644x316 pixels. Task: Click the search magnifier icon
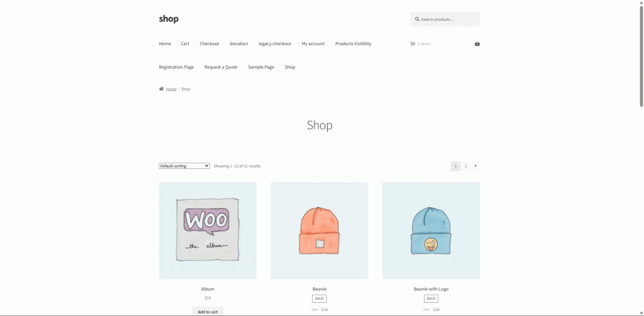pyautogui.click(x=417, y=19)
